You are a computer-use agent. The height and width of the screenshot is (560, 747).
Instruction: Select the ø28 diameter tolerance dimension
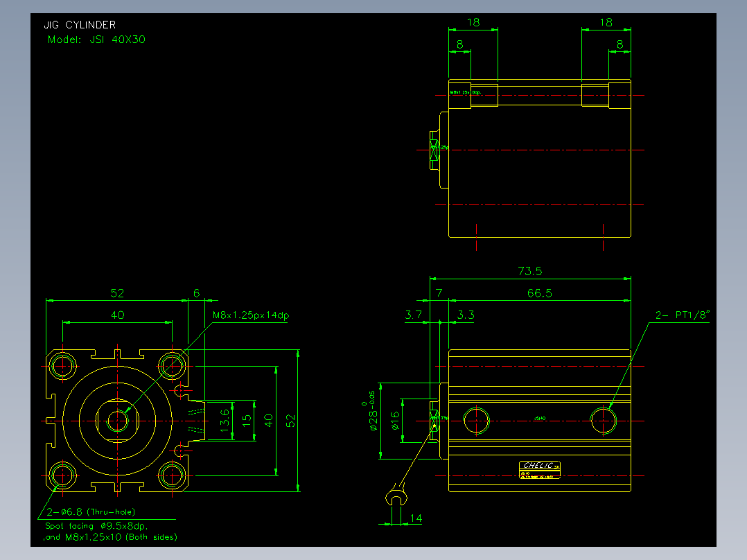coord(371,411)
